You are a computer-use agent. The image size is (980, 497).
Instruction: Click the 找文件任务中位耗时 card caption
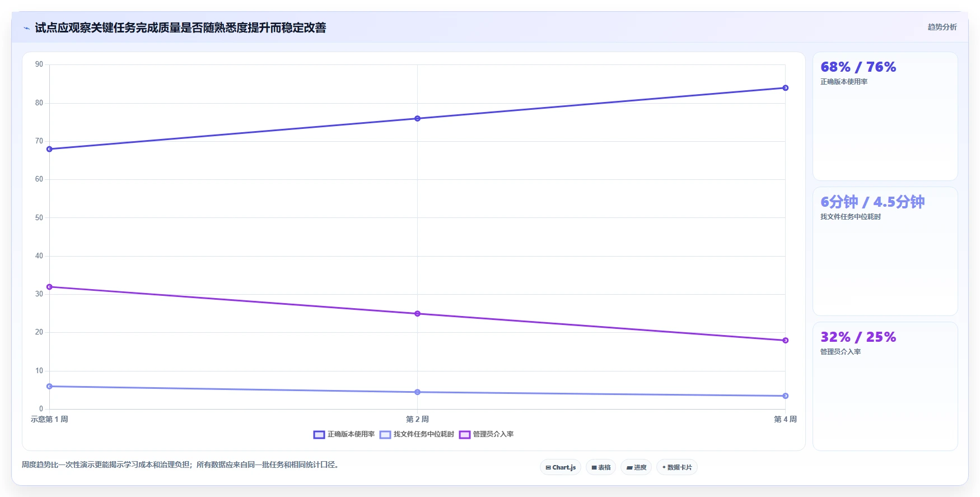coord(851,217)
